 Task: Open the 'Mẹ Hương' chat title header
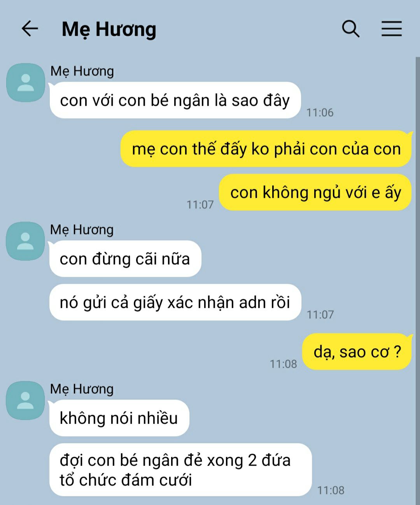point(109,30)
